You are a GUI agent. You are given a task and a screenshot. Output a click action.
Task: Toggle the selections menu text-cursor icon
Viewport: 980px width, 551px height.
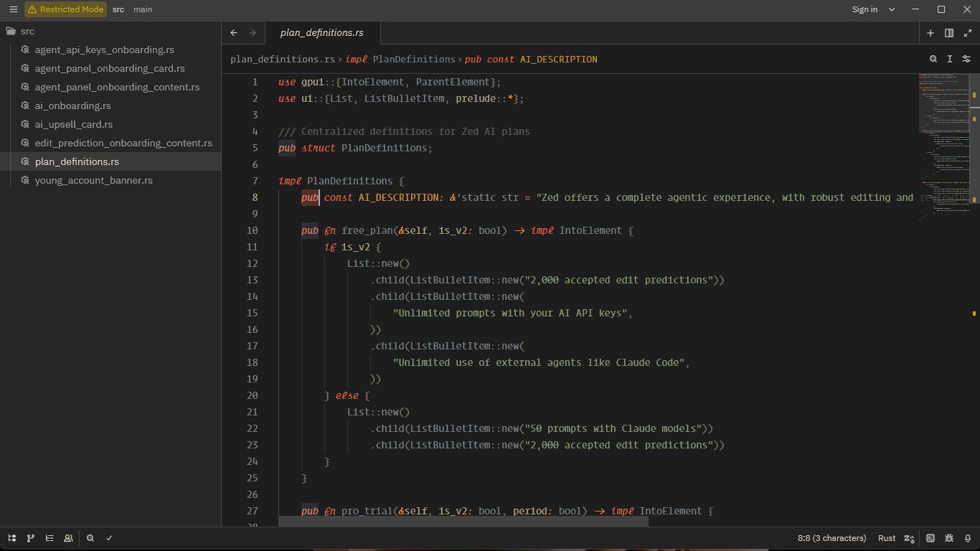pos(950,60)
